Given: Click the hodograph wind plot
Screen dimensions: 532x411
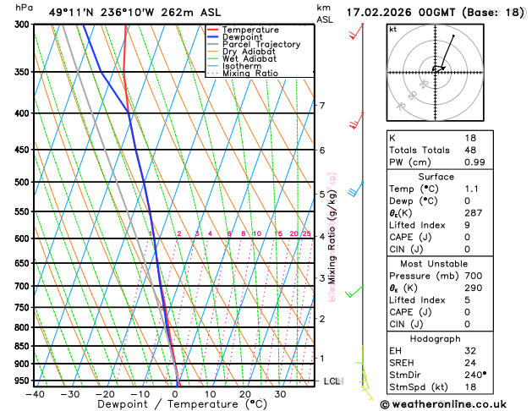Looking at the screenshot, I should pos(435,72).
